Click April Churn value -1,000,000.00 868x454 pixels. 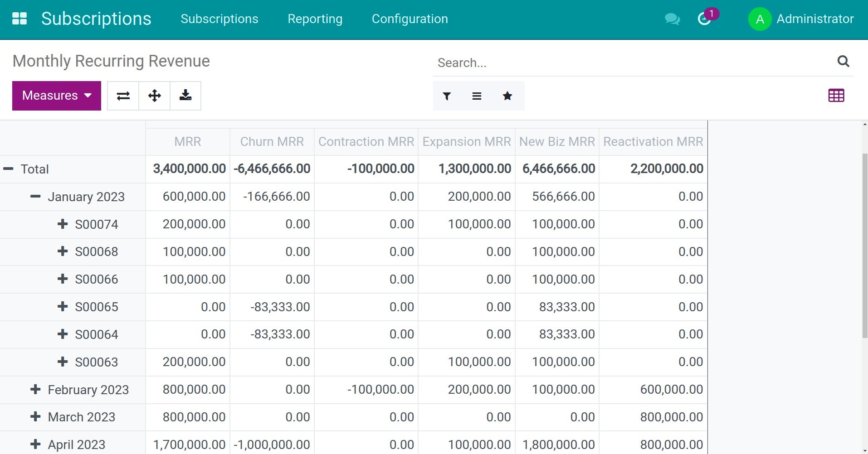point(272,444)
